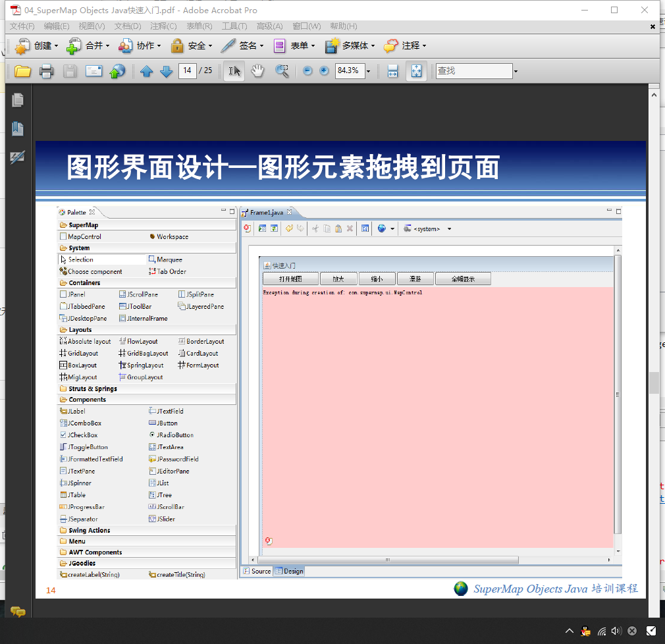Click the page number field
This screenshot has height=644, width=665.
click(x=187, y=71)
